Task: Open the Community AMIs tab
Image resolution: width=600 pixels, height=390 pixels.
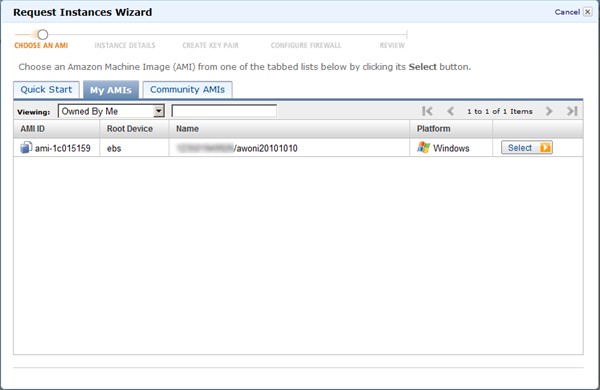Action: (188, 90)
